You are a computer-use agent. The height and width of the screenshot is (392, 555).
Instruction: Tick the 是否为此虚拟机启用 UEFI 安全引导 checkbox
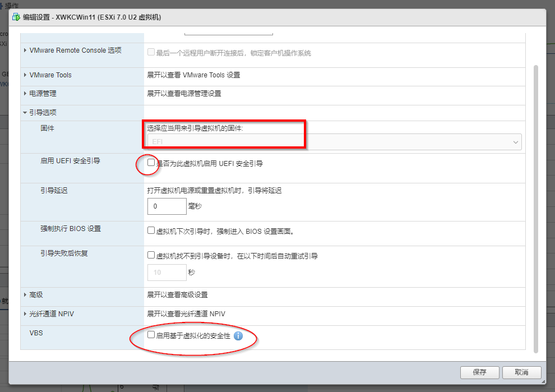click(151, 163)
